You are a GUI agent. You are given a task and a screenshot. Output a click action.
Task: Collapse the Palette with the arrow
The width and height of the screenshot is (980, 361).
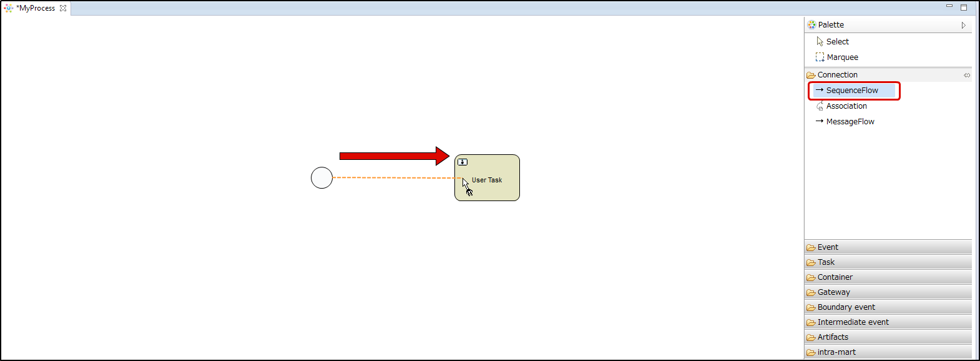pyautogui.click(x=964, y=25)
